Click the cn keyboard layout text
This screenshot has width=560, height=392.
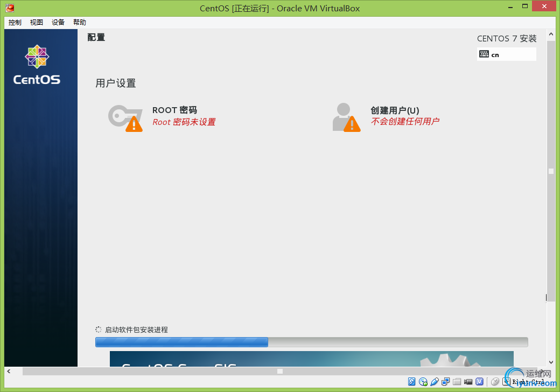click(x=495, y=55)
